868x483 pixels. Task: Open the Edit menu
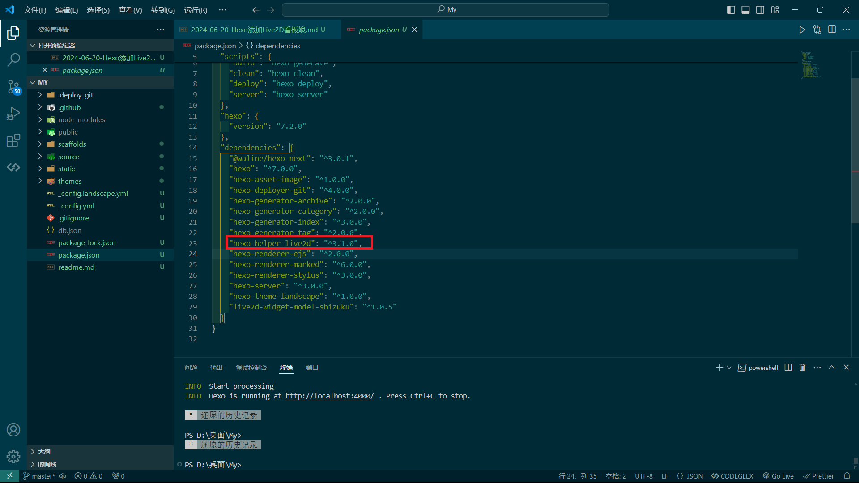coord(67,10)
